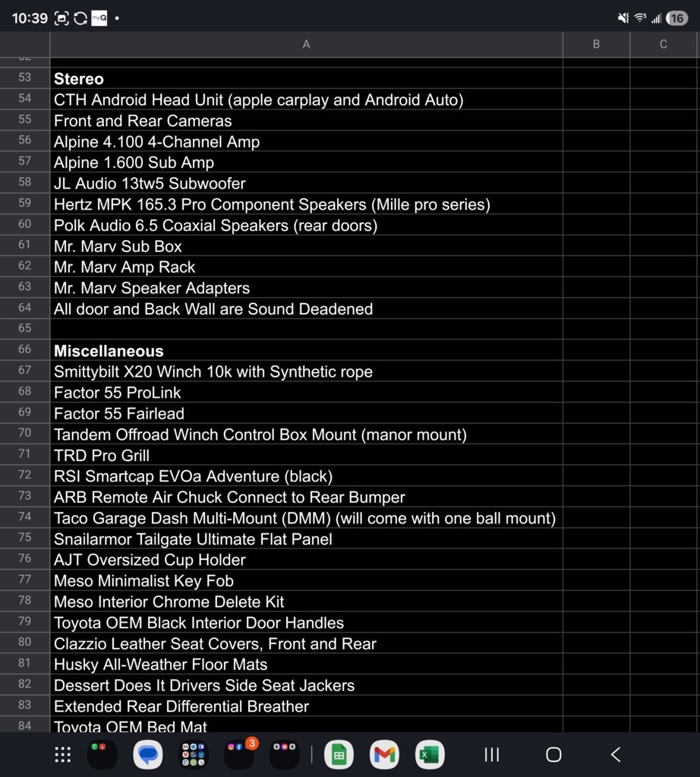Open the first dark app folder in taskbar
Viewport: 700px width, 777px height.
click(x=102, y=755)
